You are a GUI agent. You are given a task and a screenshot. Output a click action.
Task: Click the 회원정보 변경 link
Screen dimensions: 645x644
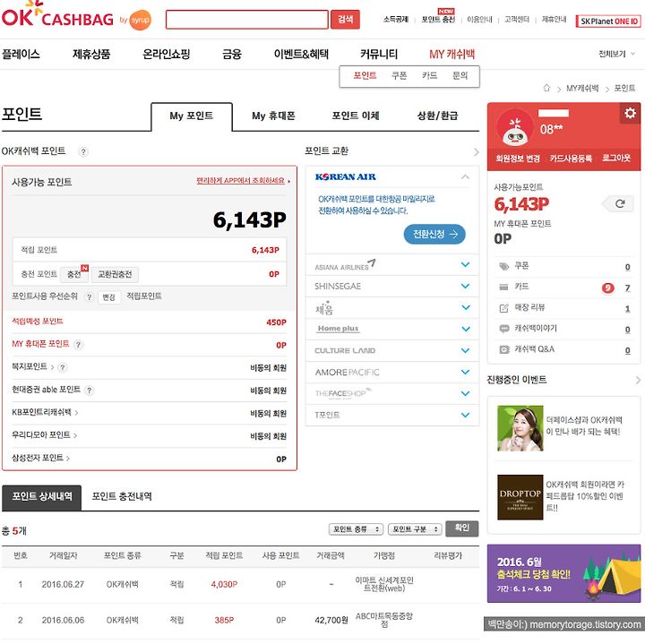[x=518, y=159]
